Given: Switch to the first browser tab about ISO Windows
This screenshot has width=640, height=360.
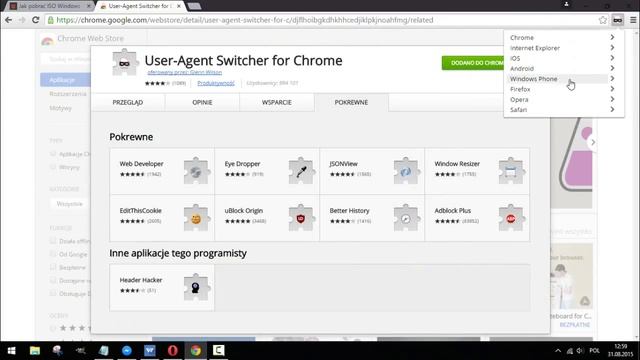Looking at the screenshot, I should (50, 6).
